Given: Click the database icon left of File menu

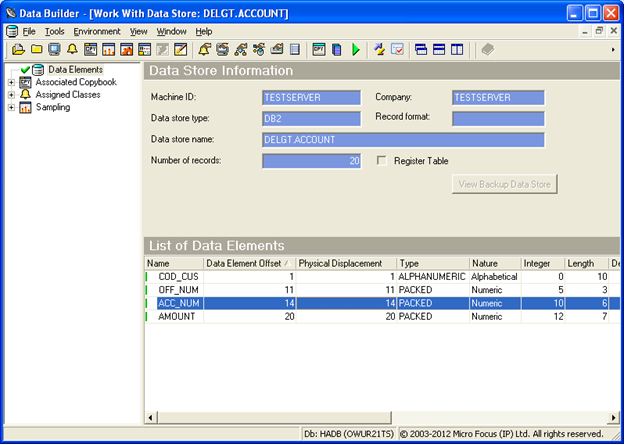Looking at the screenshot, I should coord(12,31).
